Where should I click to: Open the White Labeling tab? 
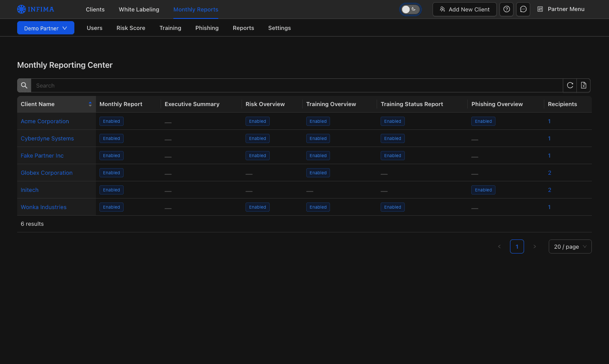click(x=139, y=9)
